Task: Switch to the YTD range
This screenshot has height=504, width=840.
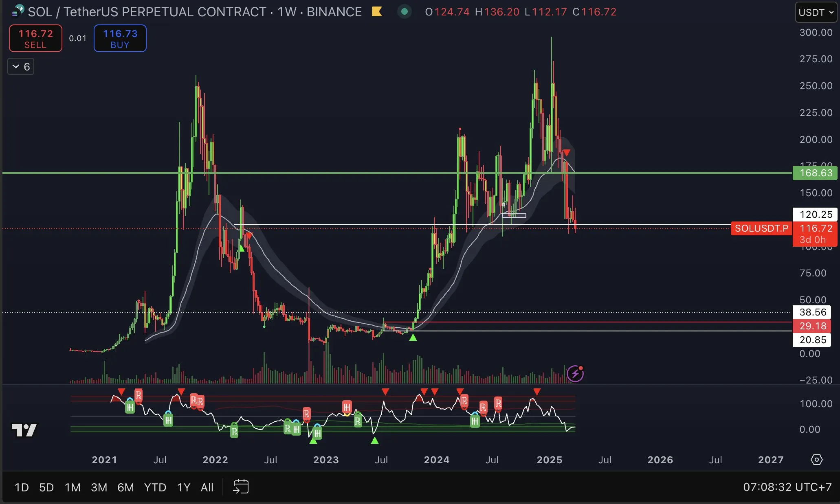Action: pyautogui.click(x=155, y=487)
